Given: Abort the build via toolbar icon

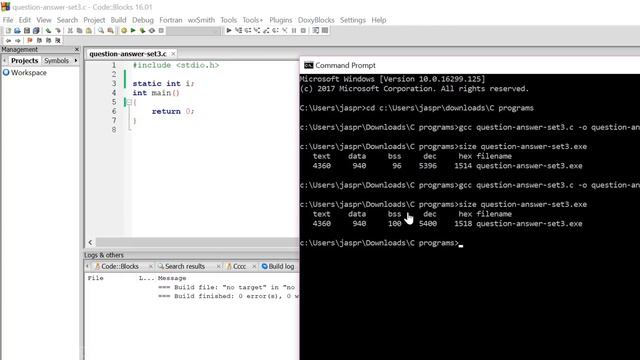Looking at the screenshot, I should tap(161, 31).
